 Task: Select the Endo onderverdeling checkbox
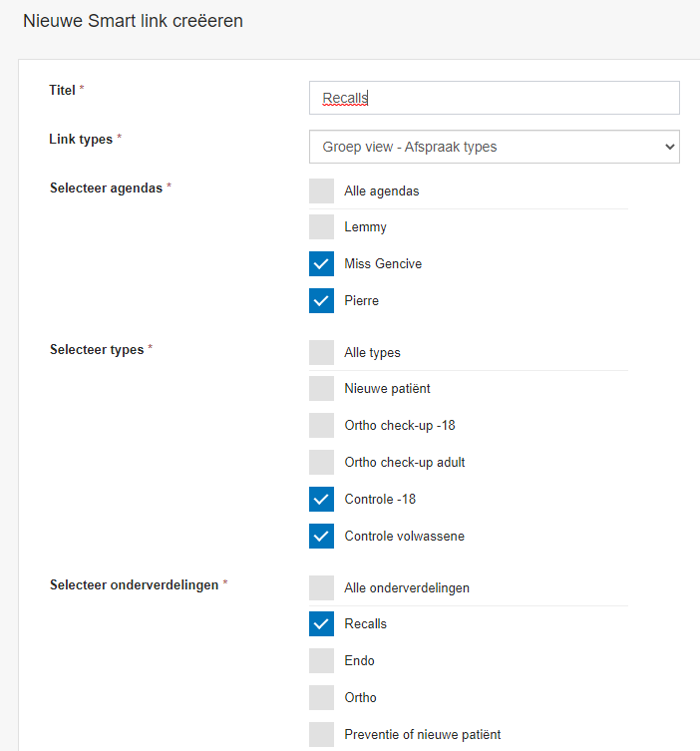click(321, 660)
